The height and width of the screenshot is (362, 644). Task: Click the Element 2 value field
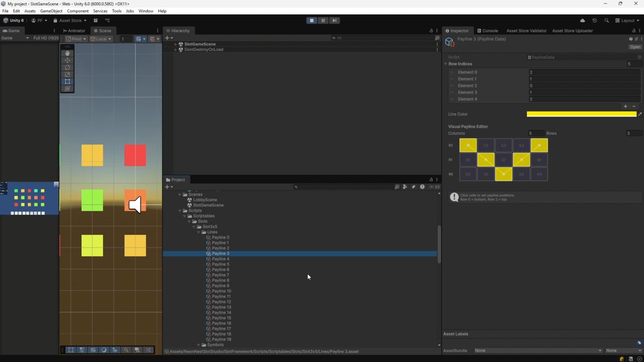pyautogui.click(x=584, y=86)
